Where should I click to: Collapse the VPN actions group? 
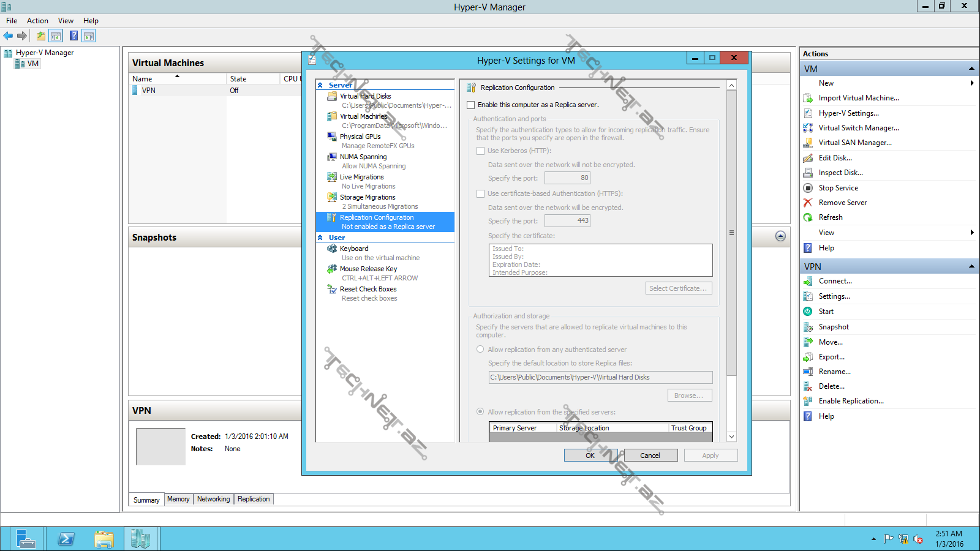tap(971, 266)
